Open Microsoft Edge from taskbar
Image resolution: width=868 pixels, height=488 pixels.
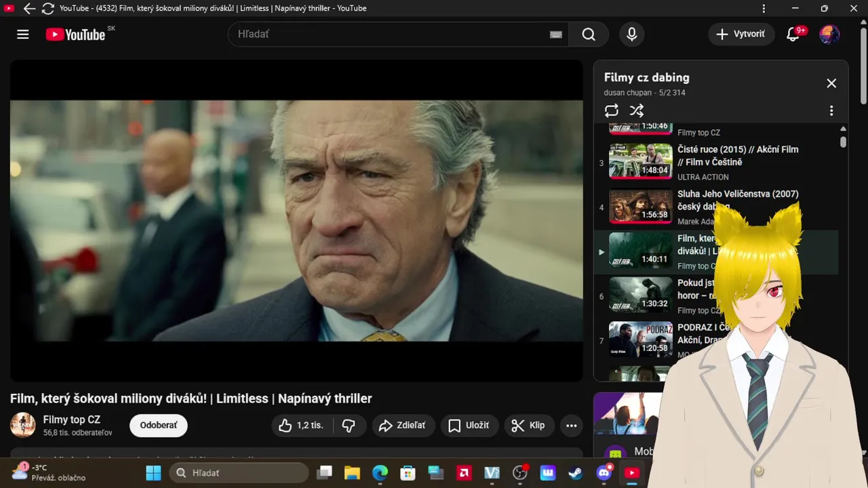(x=380, y=472)
